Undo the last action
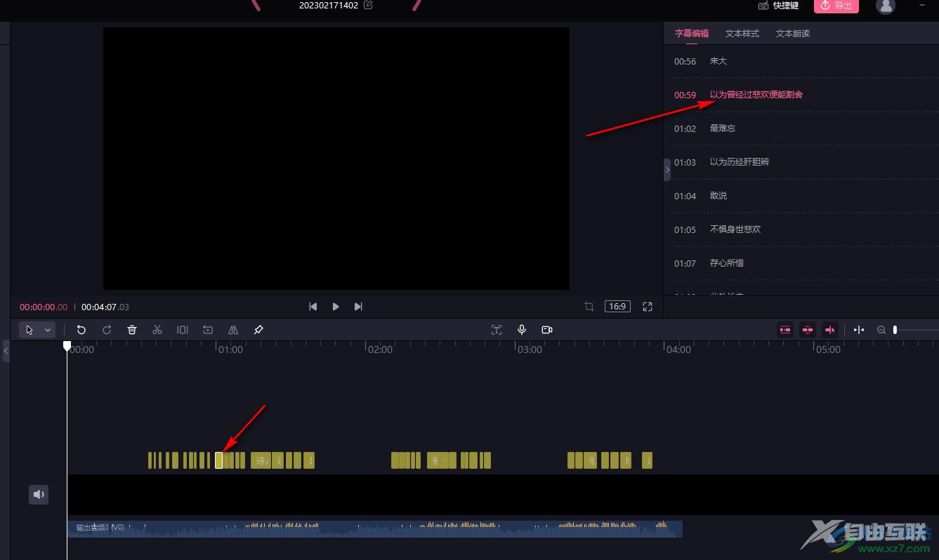 [81, 330]
